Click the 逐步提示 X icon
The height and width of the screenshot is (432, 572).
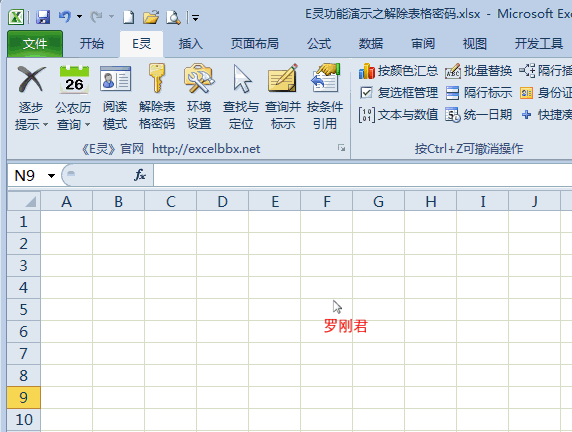(31, 79)
